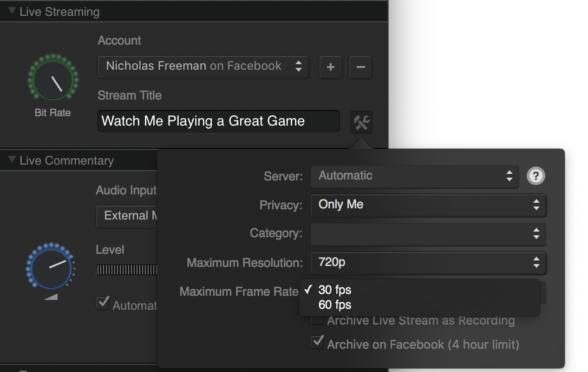Add a new streaming account with plus button
Screen dimensions: 588x372
coord(331,67)
